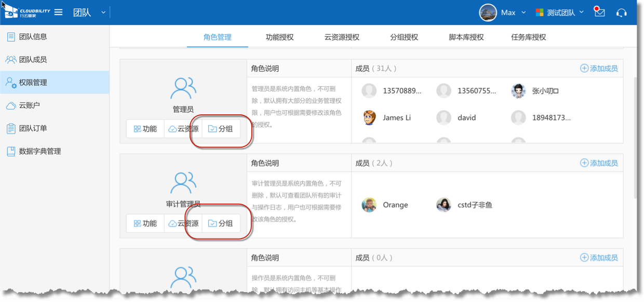Image resolution: width=644 pixels, height=302 pixels.
Task: Switch to 功能授权 tab
Action: click(x=279, y=37)
